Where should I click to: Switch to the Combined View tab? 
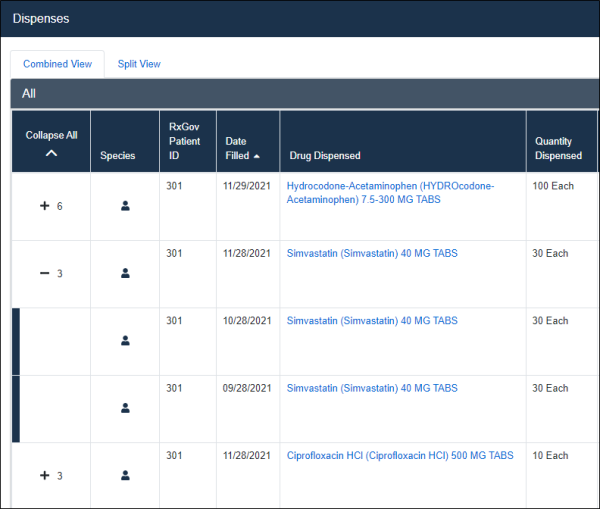tap(57, 64)
